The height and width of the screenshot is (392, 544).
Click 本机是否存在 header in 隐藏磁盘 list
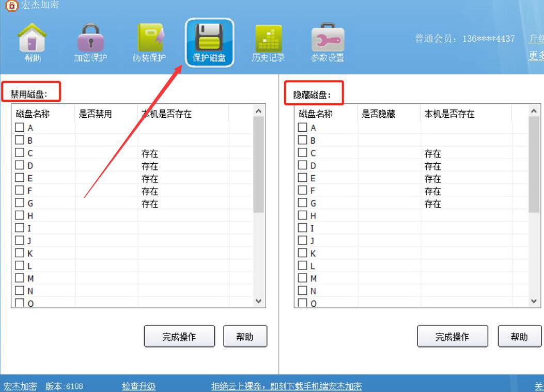tap(449, 114)
